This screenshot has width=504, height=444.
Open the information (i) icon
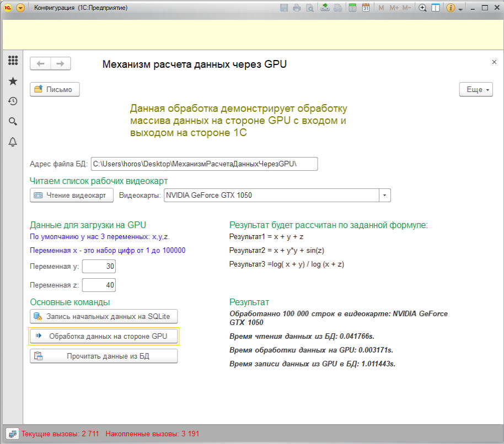point(451,8)
